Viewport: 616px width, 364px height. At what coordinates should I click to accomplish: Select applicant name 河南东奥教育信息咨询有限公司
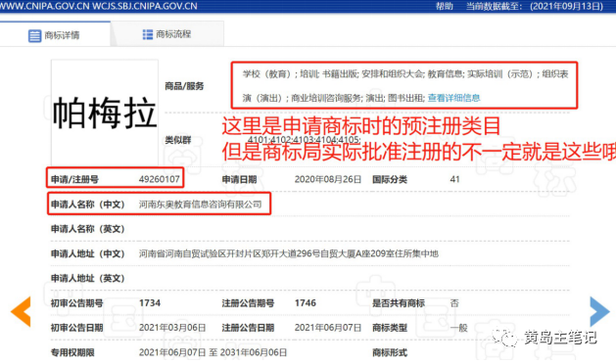201,205
